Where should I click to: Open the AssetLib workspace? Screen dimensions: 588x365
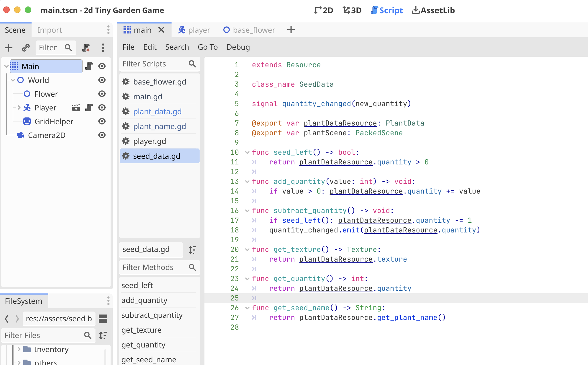click(433, 10)
